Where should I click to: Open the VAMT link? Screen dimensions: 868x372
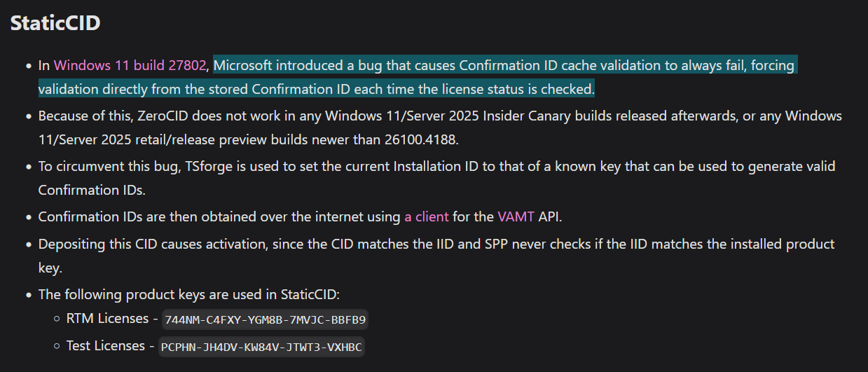tap(516, 217)
